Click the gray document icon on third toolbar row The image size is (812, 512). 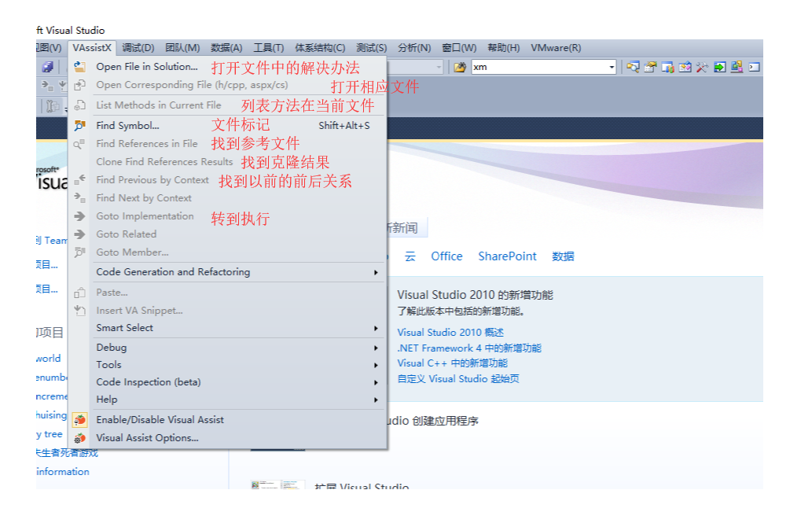coord(53,105)
